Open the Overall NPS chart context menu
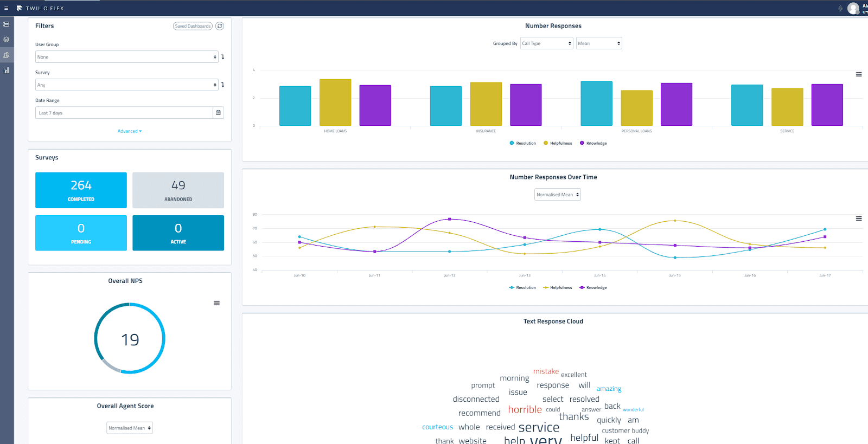This screenshot has height=444, width=868. [x=216, y=303]
